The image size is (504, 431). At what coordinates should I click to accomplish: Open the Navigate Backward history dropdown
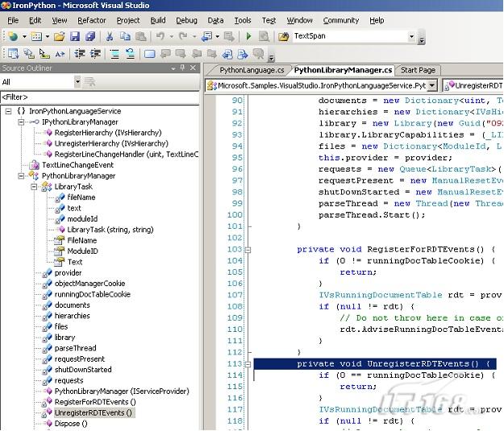(218, 37)
